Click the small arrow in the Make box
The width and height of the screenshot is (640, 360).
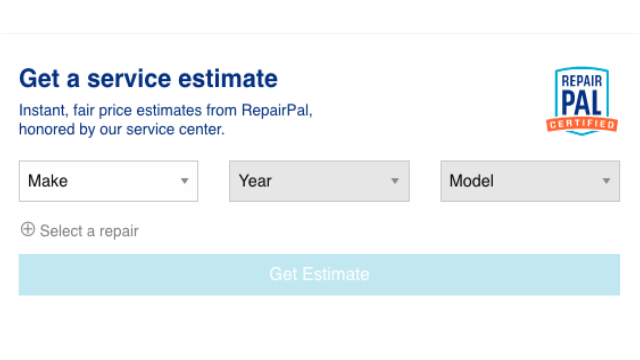point(184,181)
